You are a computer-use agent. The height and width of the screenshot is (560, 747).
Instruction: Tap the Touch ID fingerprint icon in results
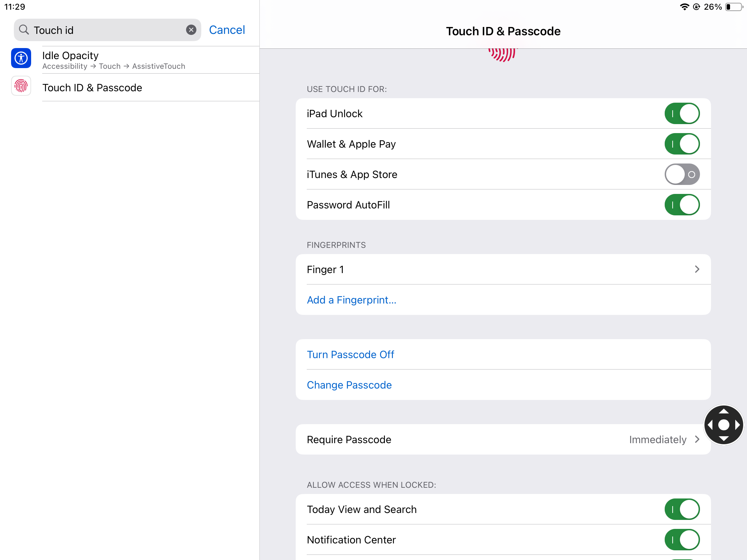point(21,86)
